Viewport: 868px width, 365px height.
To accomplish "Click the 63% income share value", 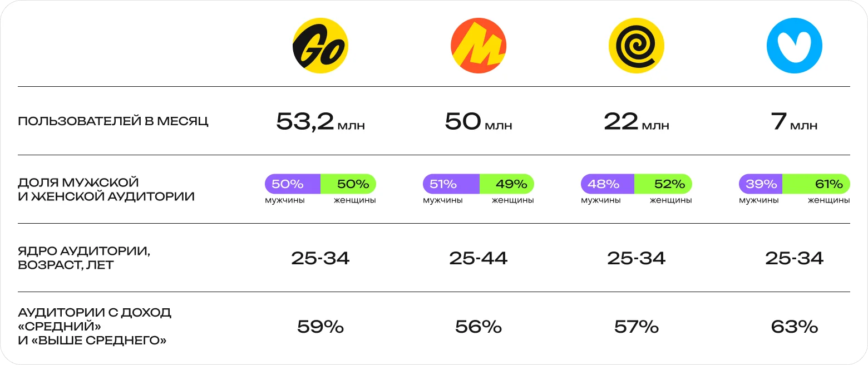I will [795, 327].
